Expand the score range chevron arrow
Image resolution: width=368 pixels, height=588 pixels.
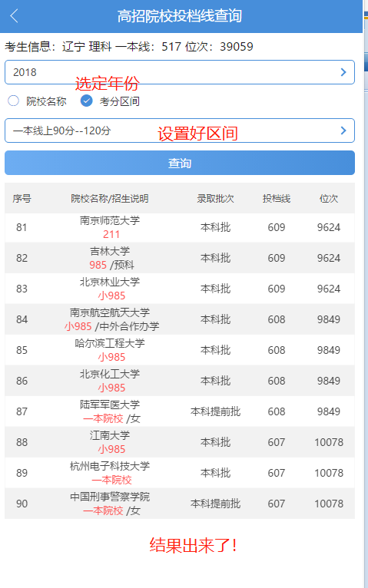(343, 130)
